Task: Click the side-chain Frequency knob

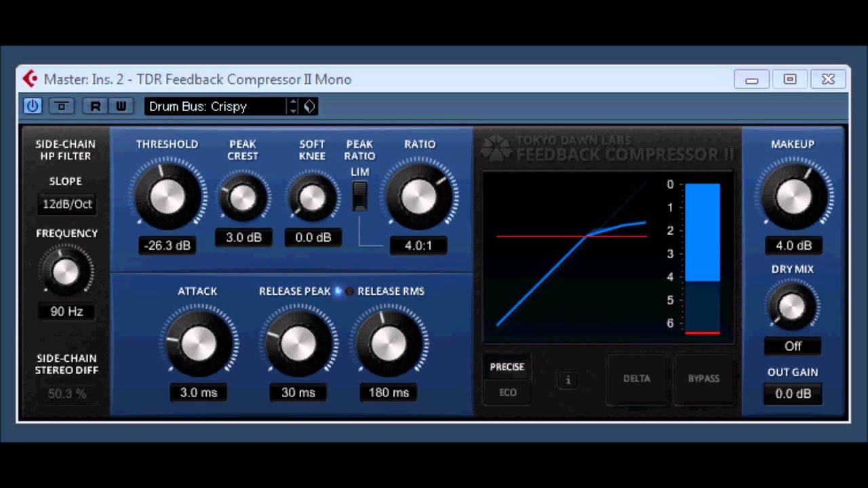Action: [x=66, y=272]
